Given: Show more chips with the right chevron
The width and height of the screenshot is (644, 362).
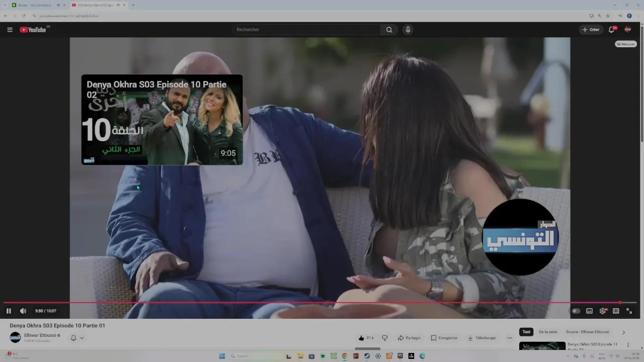Looking at the screenshot, I should click(x=623, y=332).
